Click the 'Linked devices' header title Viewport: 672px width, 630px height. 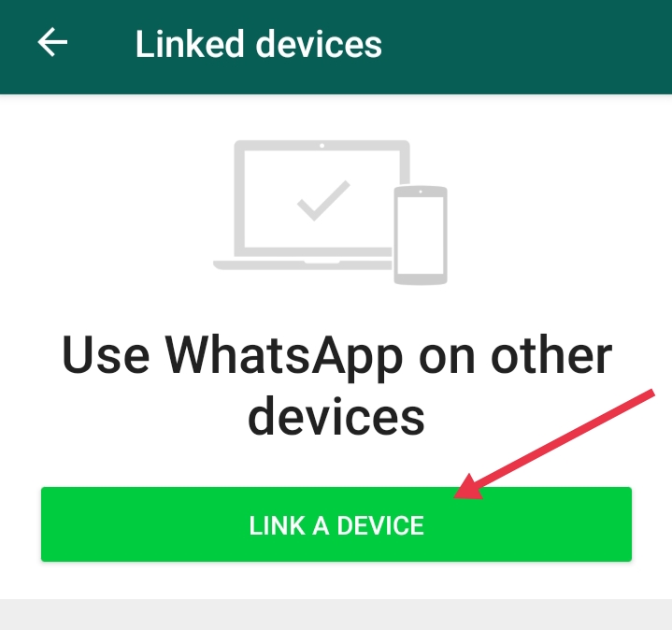pyautogui.click(x=259, y=44)
